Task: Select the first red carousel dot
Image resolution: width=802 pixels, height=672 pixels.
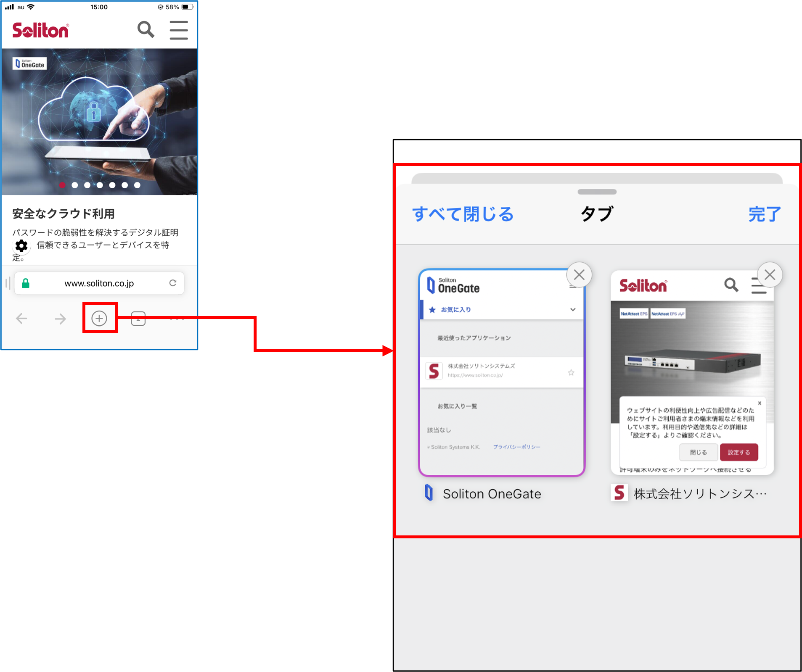Action: [x=62, y=185]
